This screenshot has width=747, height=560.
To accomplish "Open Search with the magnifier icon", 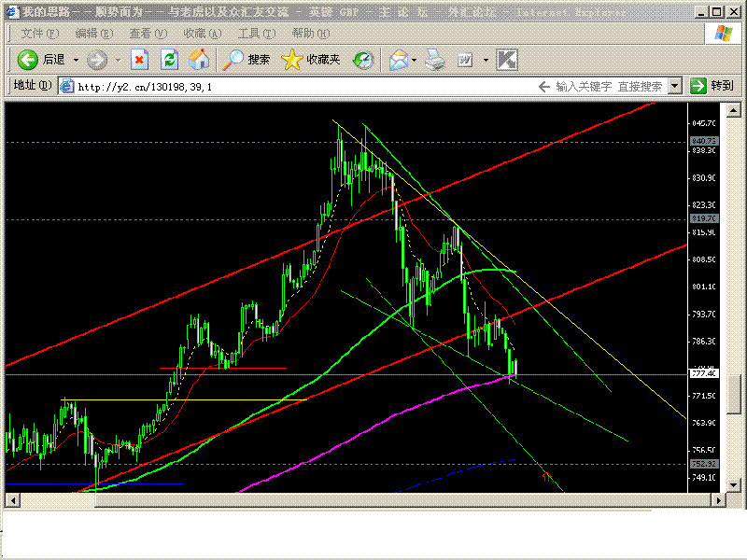I will 233,60.
